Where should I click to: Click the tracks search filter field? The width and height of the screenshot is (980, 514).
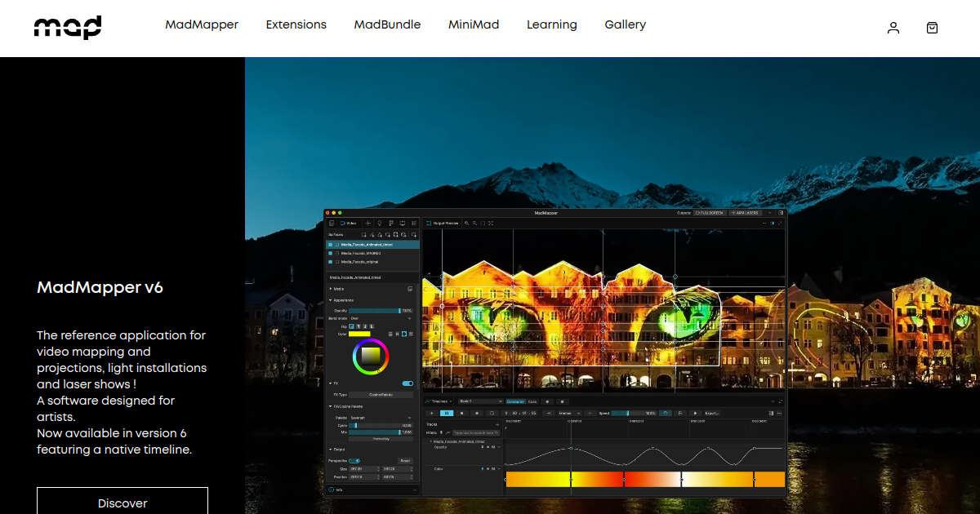point(476,432)
